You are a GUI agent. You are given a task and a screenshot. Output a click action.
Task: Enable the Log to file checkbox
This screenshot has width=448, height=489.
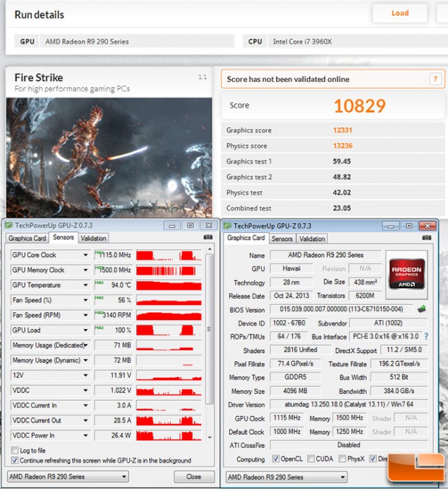tap(15, 450)
